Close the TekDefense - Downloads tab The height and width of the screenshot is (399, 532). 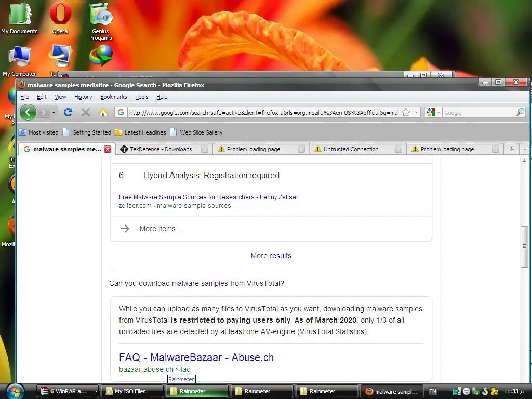[205, 149]
